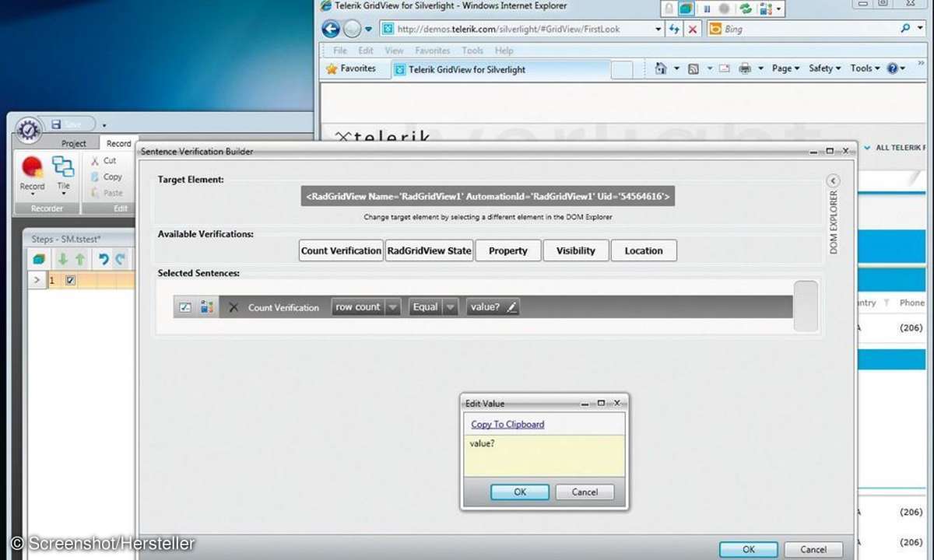The width and height of the screenshot is (934, 560).
Task: Open the Safety dropdown in IE command bar
Action: [824, 68]
